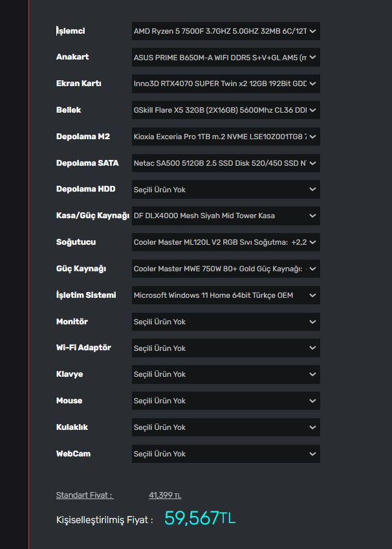Click chevron arrow on İşletim Sistemi row
Image resolution: width=392 pixels, height=549 pixels.
(x=313, y=295)
